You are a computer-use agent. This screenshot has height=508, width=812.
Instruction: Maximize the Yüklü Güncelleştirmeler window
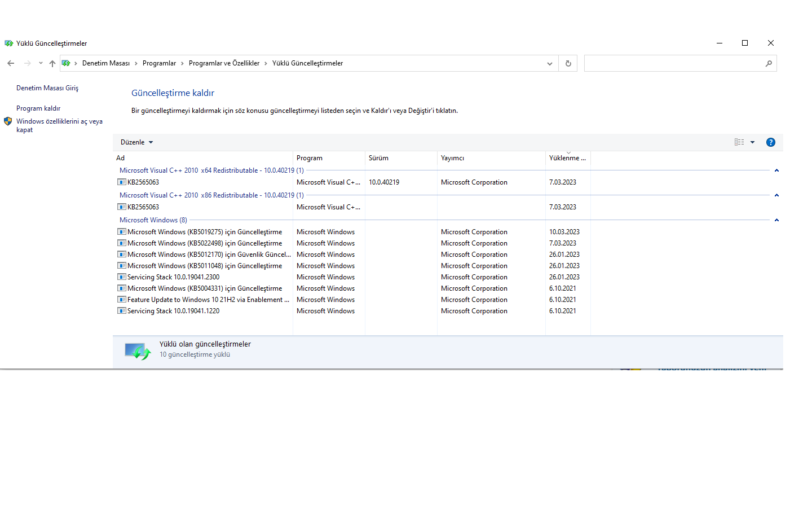[745, 43]
